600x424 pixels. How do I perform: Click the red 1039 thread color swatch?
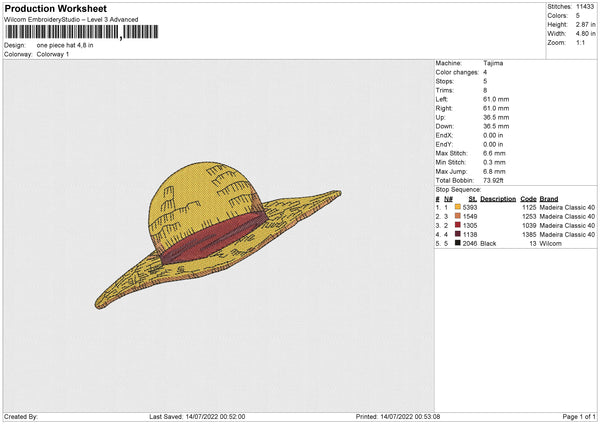[457, 225]
